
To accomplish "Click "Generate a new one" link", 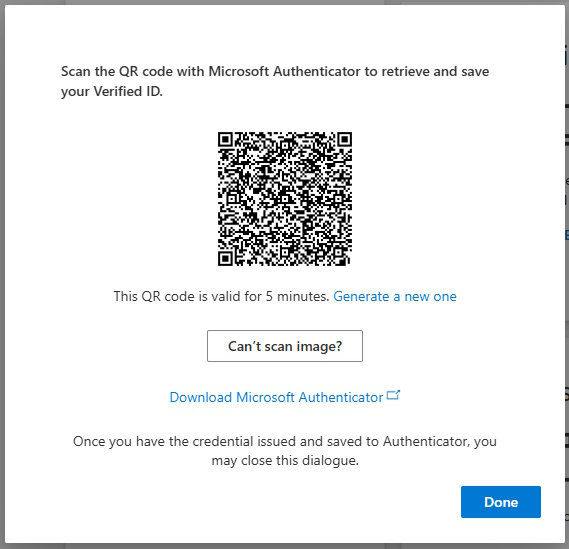I will [x=395, y=296].
